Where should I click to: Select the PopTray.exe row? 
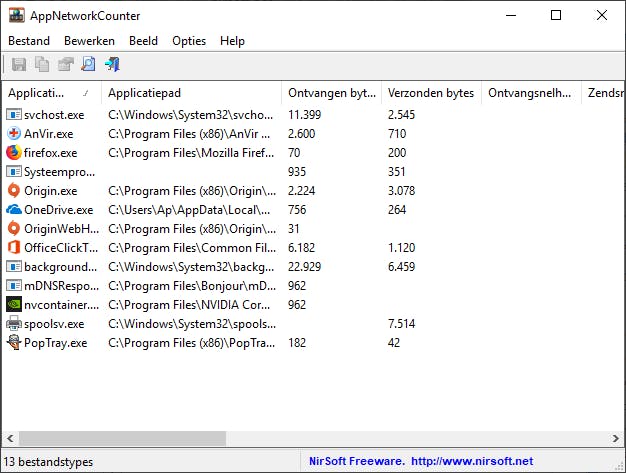pyautogui.click(x=55, y=343)
